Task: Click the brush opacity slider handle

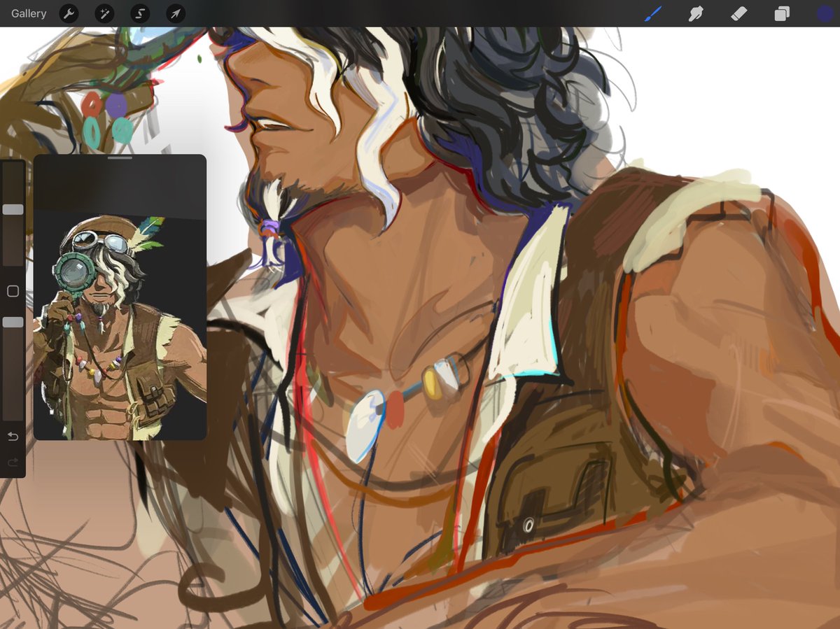Action: tap(13, 322)
